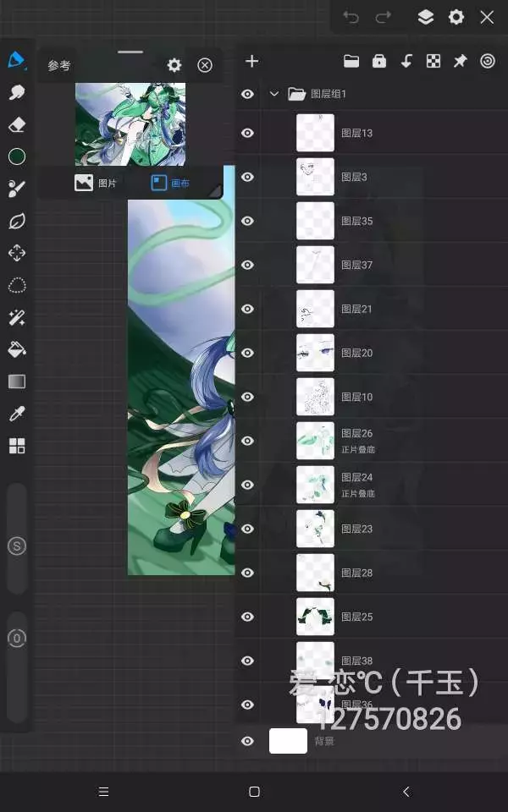The width and height of the screenshot is (508, 812).
Task: Select the leaf-shaped liquify tool
Action: point(17,221)
